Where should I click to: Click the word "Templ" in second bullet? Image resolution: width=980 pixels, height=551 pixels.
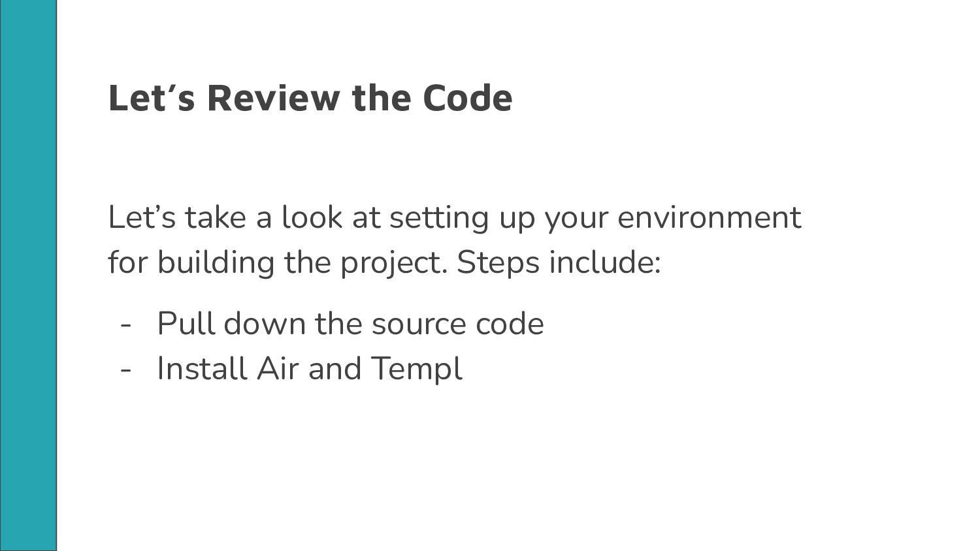(417, 369)
